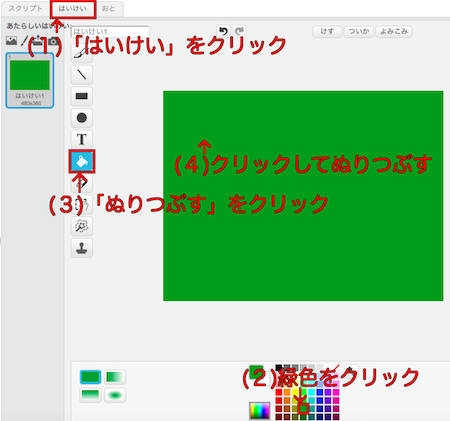Select the text T tool
This screenshot has width=450, height=421.
pyautogui.click(x=82, y=139)
